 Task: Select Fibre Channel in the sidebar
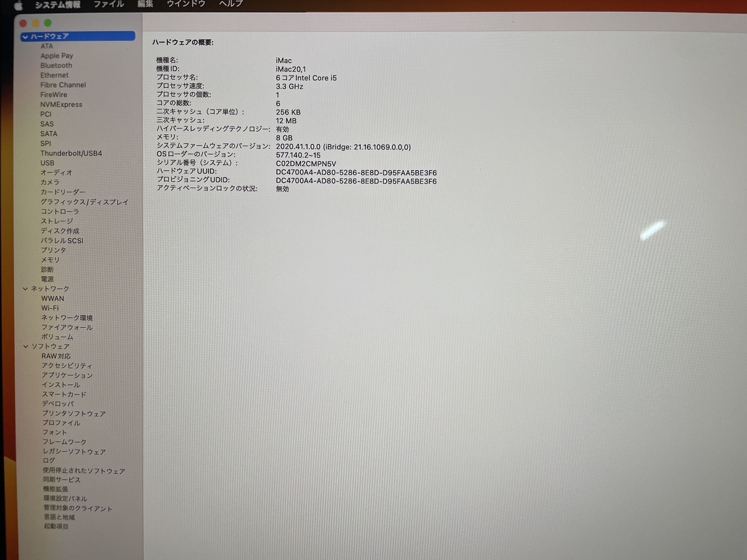click(x=63, y=85)
